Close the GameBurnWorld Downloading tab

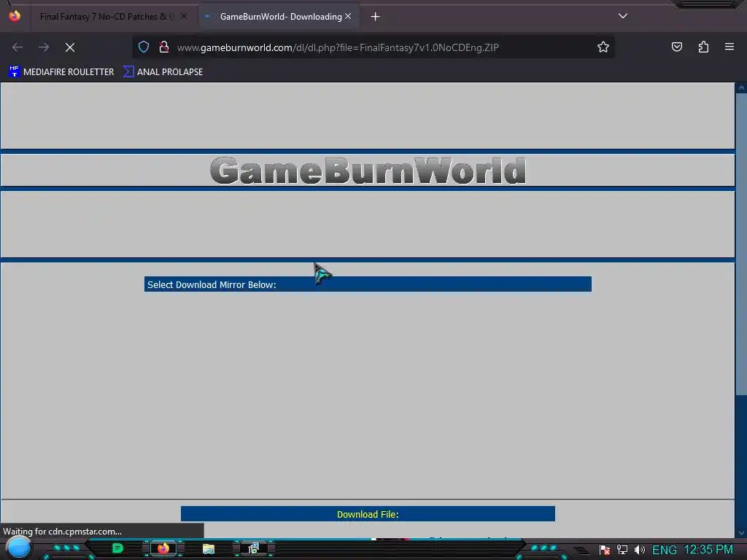coord(348,16)
